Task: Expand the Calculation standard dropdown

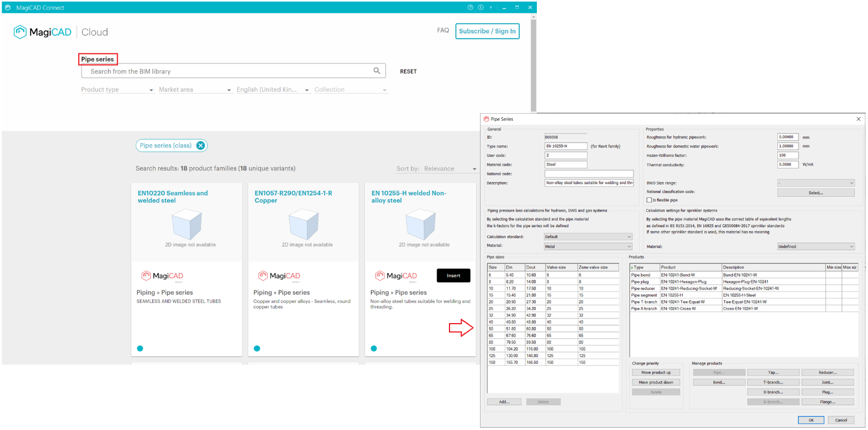Action: tap(588, 237)
